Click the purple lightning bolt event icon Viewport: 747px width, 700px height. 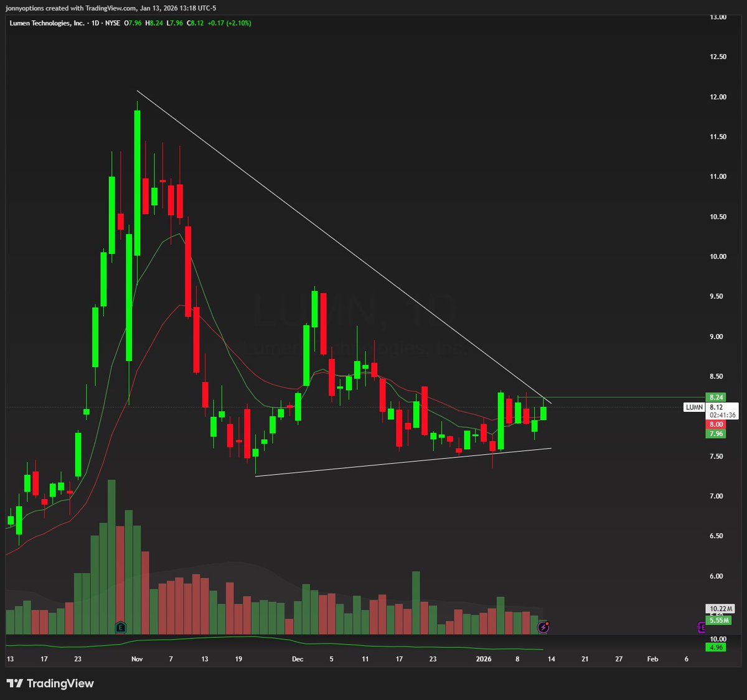(x=543, y=627)
